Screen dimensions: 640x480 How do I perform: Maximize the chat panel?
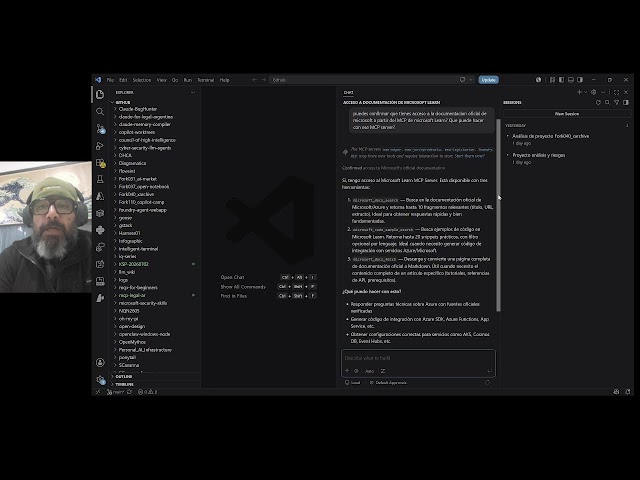click(616, 92)
